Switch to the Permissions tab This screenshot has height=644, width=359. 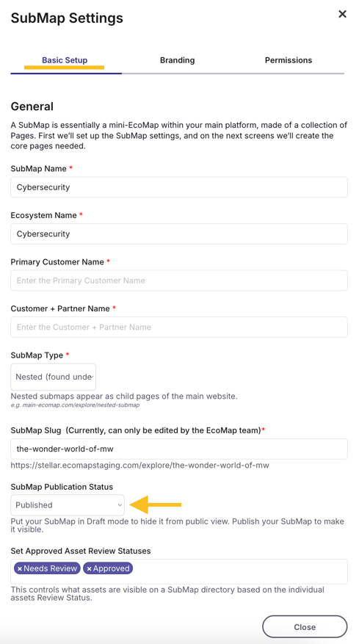click(x=289, y=60)
